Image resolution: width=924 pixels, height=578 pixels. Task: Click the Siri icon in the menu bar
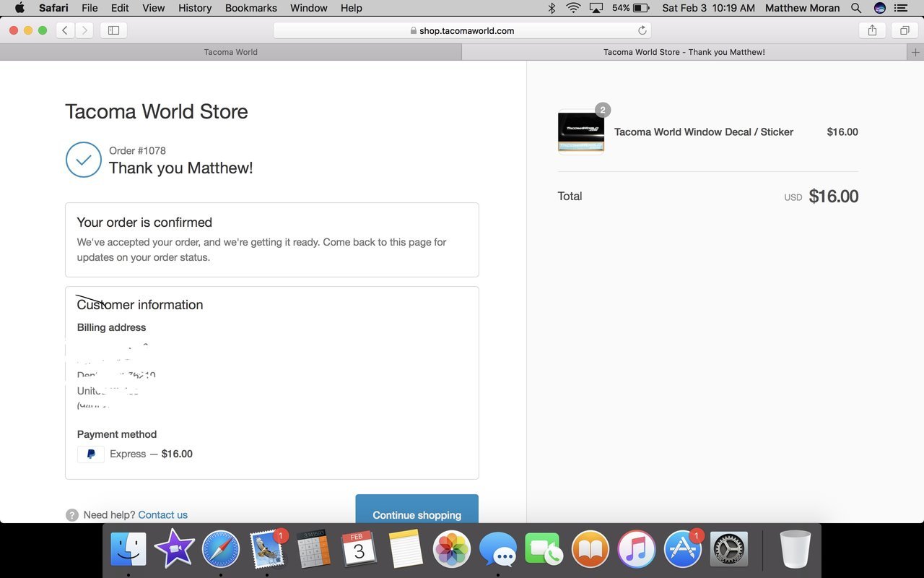879,8
